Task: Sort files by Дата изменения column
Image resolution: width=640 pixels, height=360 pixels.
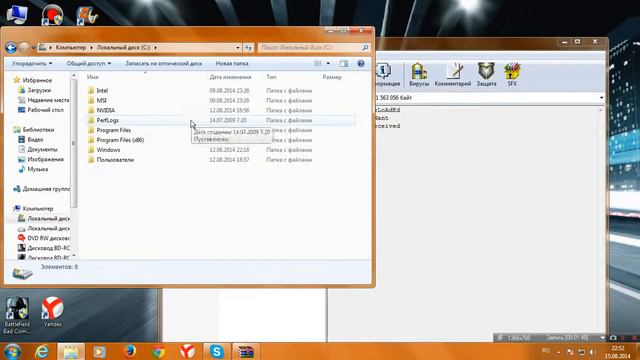Action: [x=230, y=77]
